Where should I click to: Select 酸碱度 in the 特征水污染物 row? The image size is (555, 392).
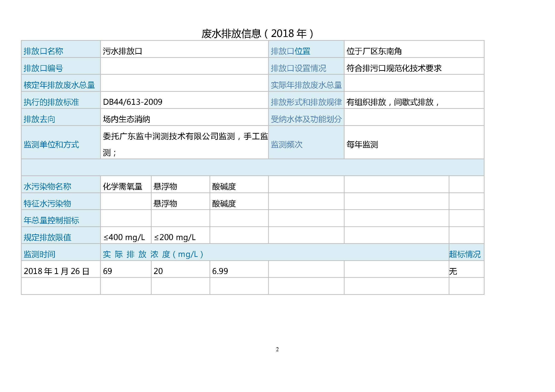(x=224, y=204)
